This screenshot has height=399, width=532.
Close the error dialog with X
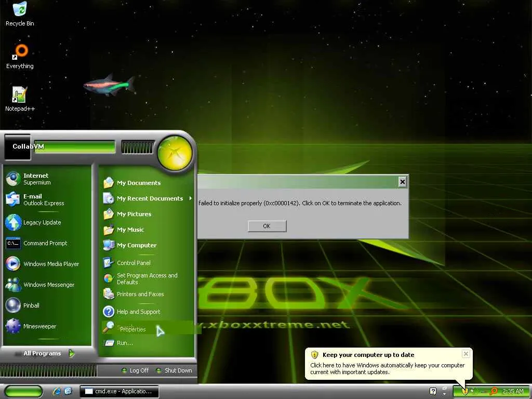(402, 182)
